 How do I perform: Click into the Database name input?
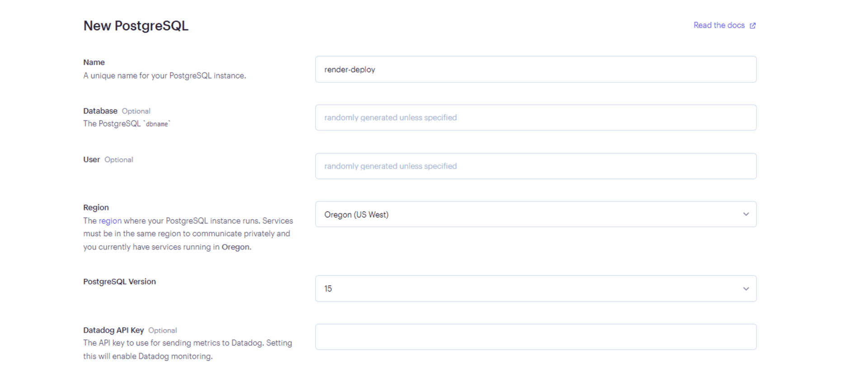pos(535,117)
